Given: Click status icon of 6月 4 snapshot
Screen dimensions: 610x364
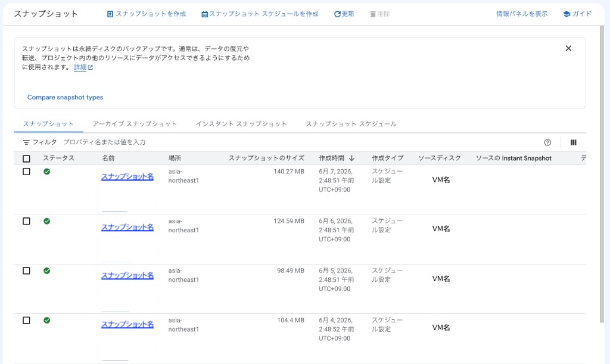Looking at the screenshot, I should coord(46,321).
